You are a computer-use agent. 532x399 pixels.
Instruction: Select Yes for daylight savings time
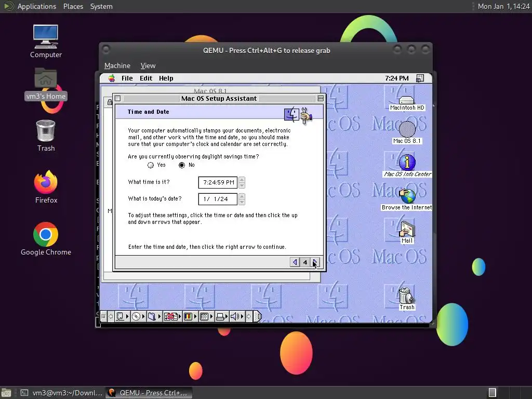coord(151,165)
